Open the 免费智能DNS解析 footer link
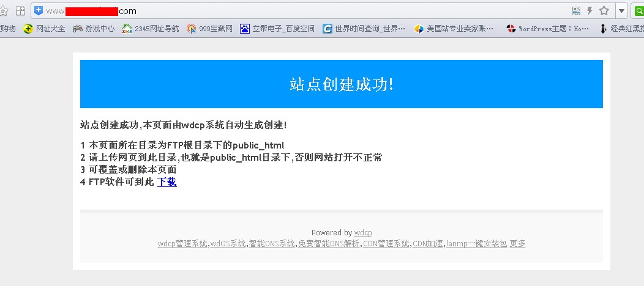This screenshot has width=644, height=286. click(x=328, y=243)
